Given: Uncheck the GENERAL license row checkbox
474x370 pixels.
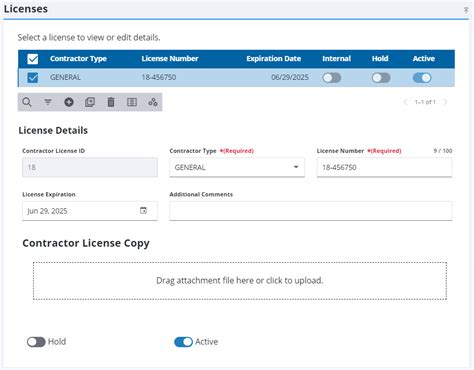Looking at the screenshot, I should (x=33, y=78).
